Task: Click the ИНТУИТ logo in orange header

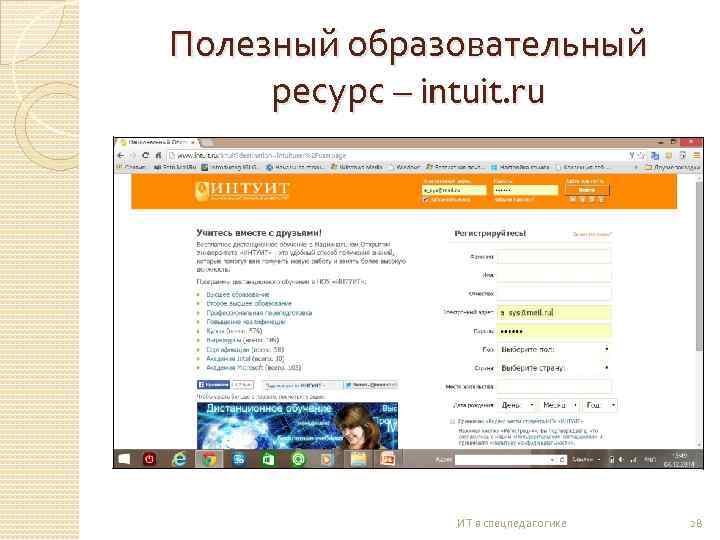Action: point(242,190)
